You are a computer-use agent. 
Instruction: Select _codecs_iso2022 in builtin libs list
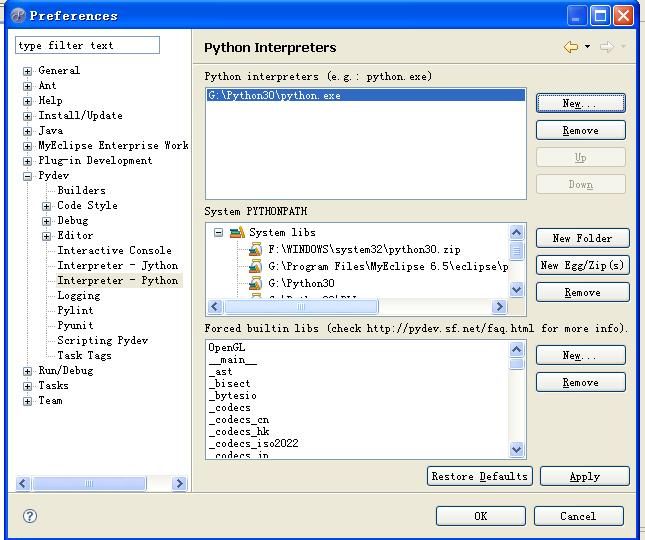(x=253, y=443)
